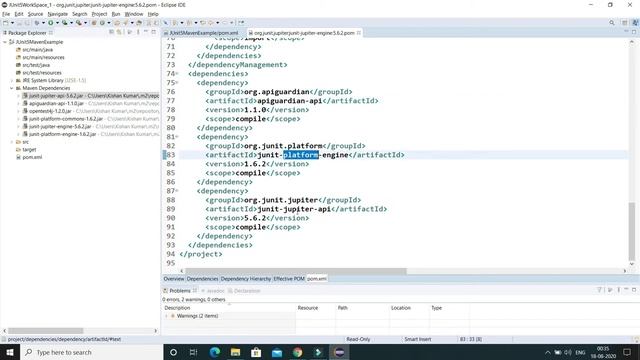Open the Navigate menu

58,14
